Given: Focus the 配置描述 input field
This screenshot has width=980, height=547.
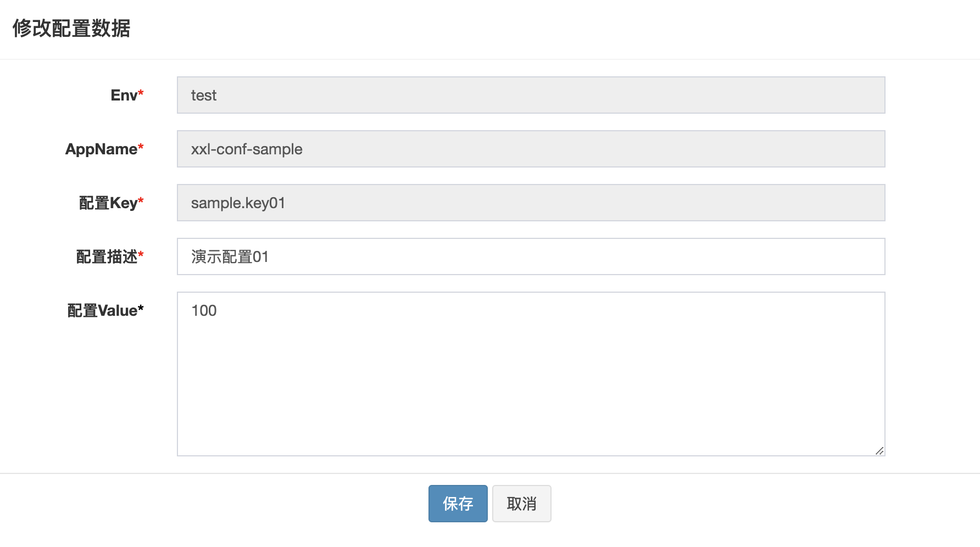Looking at the screenshot, I should 531,256.
